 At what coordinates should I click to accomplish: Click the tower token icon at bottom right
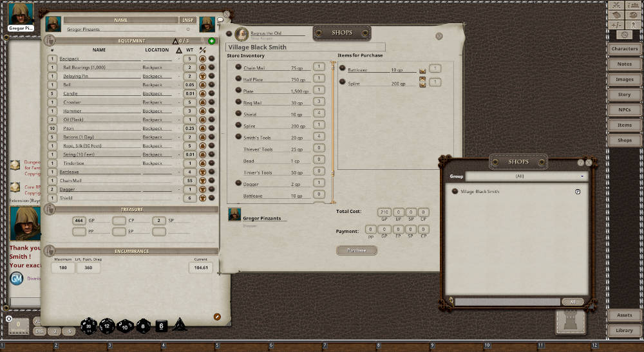[571, 321]
